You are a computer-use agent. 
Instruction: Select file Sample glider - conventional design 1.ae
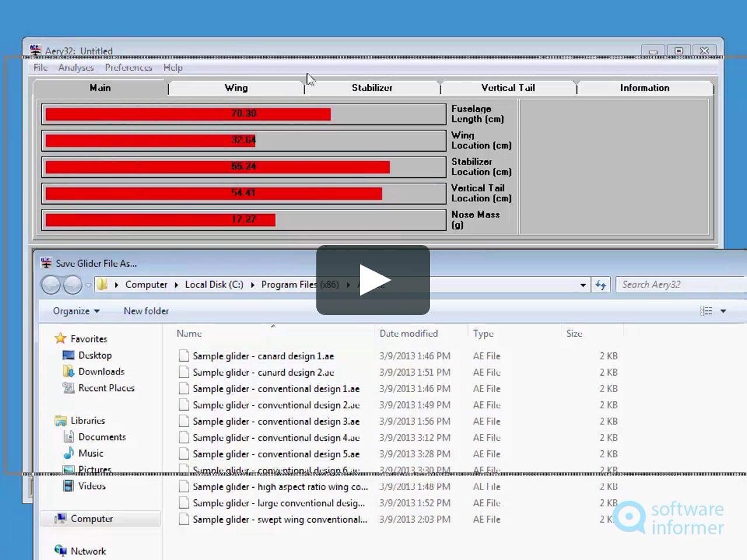click(276, 388)
